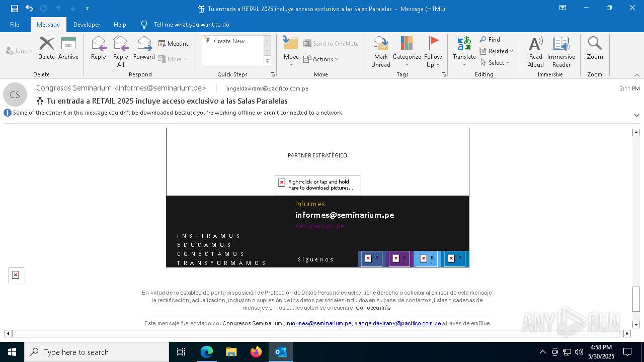Open the Related dropdown
Image resolution: width=644 pixels, height=362 pixels.
497,51
